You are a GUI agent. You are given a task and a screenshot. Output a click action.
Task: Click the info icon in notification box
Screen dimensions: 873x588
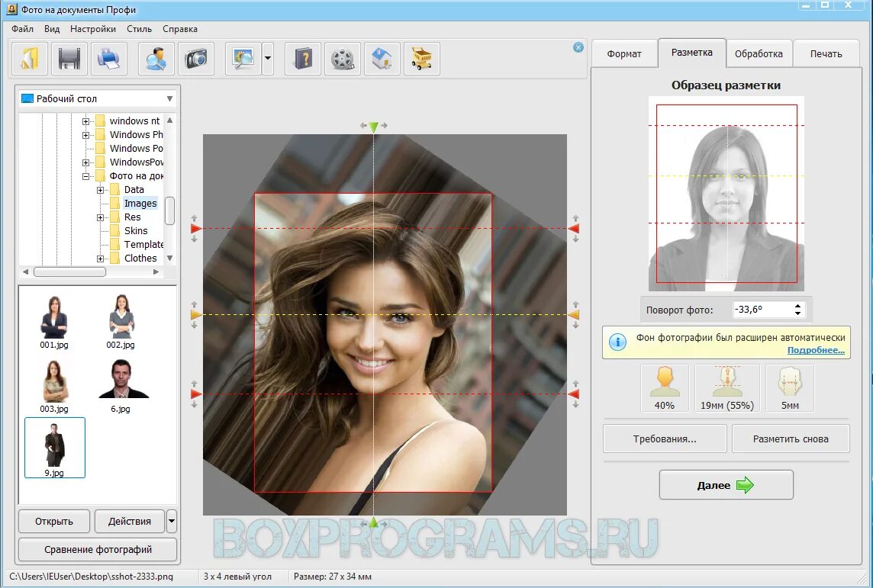coord(617,342)
